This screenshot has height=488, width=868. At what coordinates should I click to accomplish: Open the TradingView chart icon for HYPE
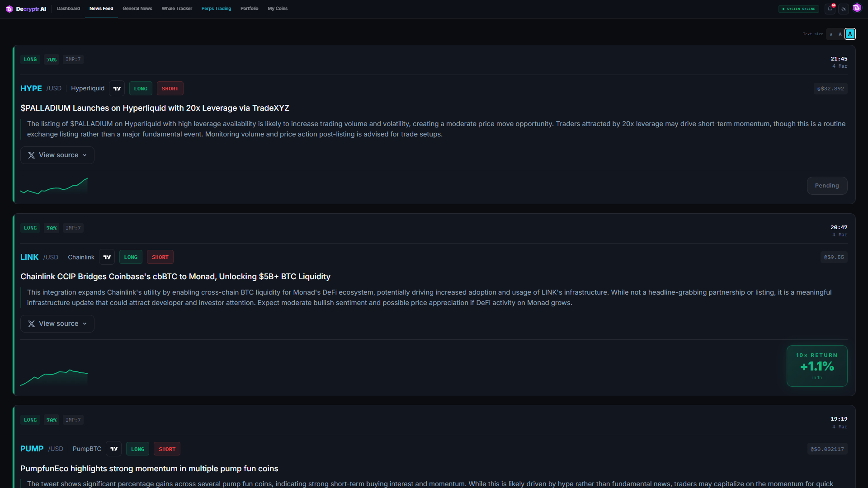click(x=117, y=89)
